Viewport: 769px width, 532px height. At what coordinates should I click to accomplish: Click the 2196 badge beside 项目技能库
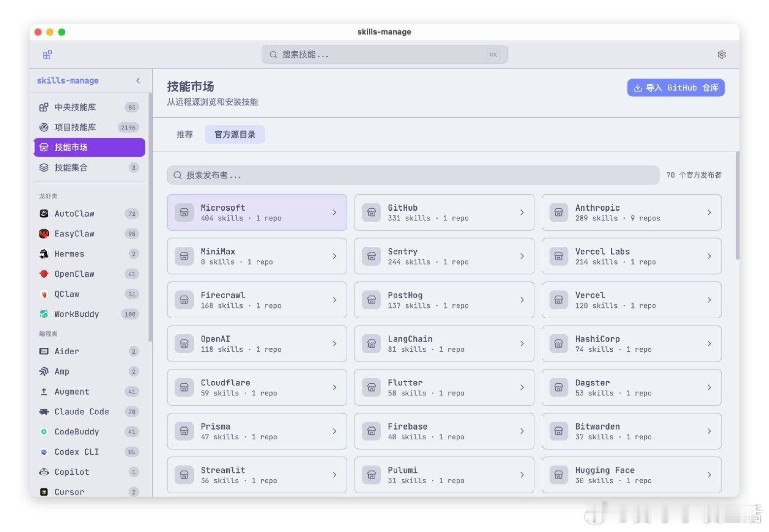pyautogui.click(x=128, y=128)
